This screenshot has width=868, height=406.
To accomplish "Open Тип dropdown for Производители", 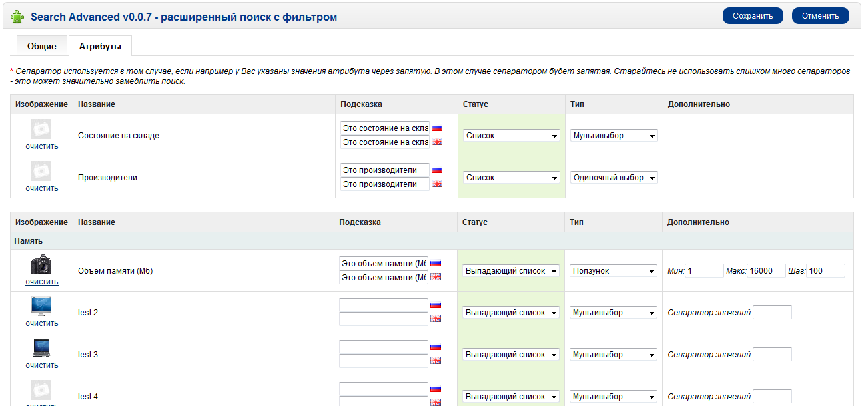I will [614, 178].
